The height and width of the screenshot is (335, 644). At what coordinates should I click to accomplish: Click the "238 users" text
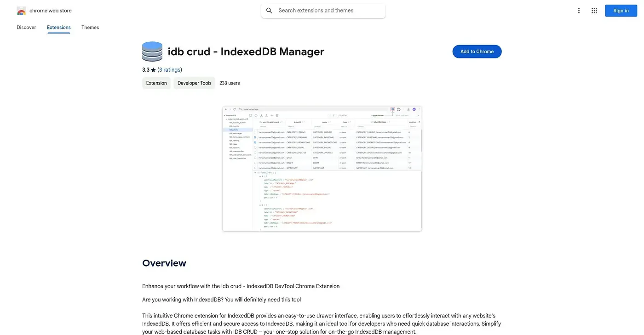(230, 83)
